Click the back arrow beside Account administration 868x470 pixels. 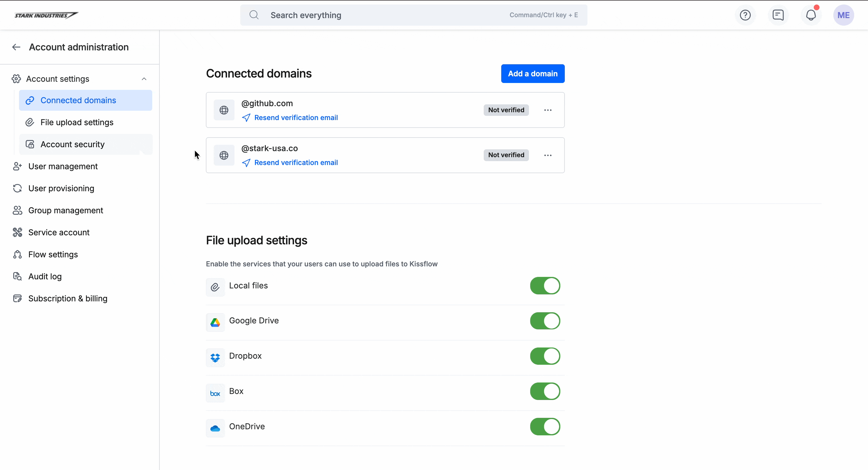point(16,47)
